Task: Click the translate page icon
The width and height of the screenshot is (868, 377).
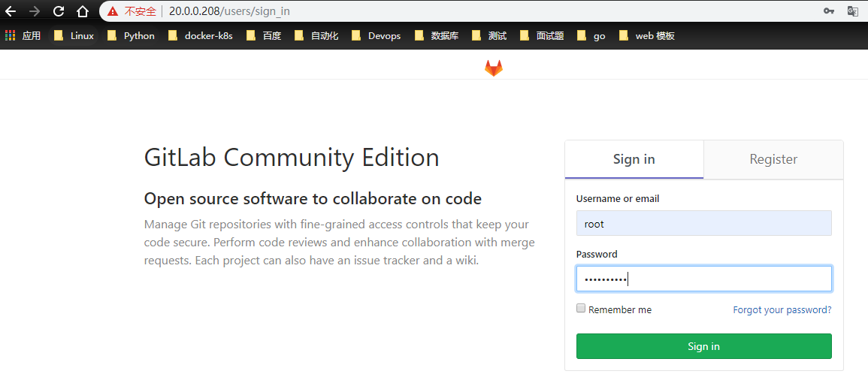Action: 852,11
